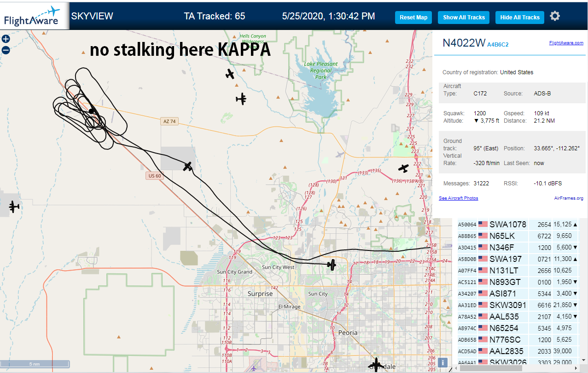Click altitude 39,000 in the AAL2835 row
The image size is (588, 373).
pyautogui.click(x=562, y=351)
